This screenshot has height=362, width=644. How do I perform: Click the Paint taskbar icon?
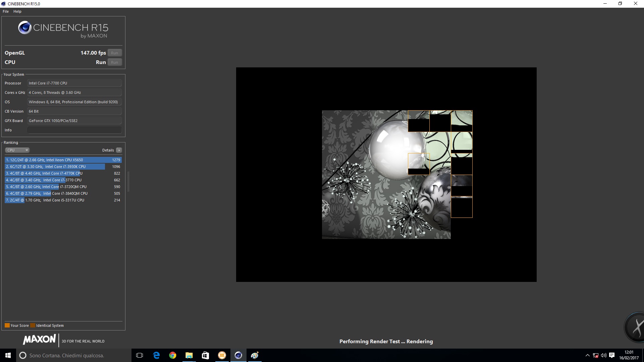[255, 355]
